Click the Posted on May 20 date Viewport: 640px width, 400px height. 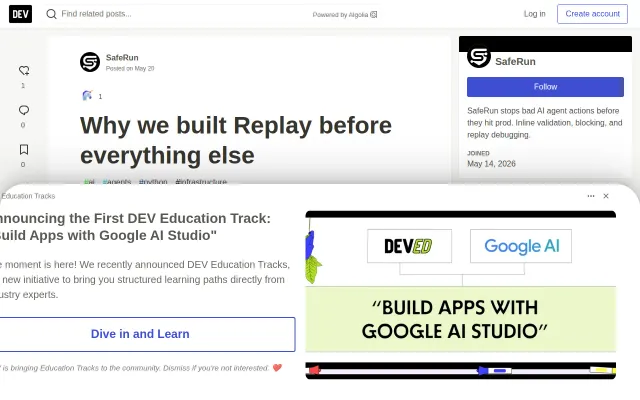pyautogui.click(x=130, y=69)
